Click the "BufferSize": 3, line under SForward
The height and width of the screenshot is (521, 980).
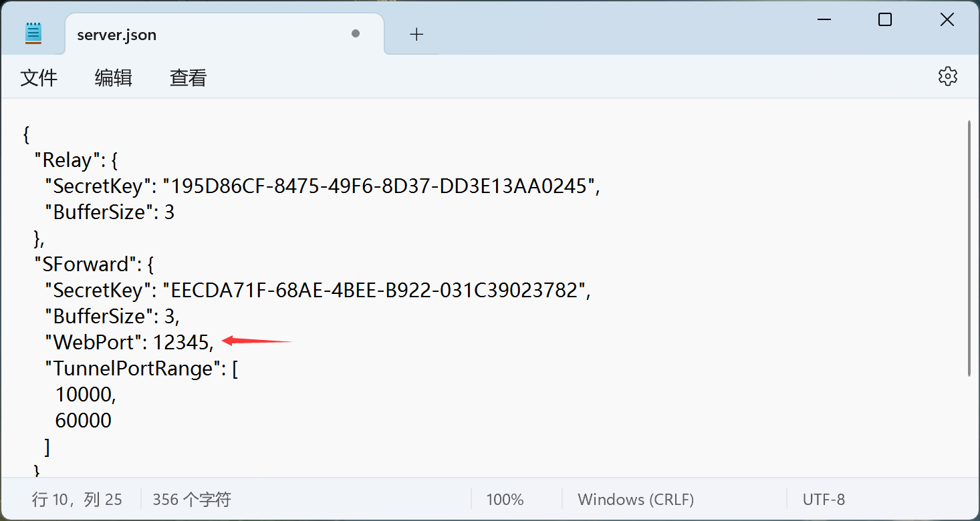pos(112,317)
